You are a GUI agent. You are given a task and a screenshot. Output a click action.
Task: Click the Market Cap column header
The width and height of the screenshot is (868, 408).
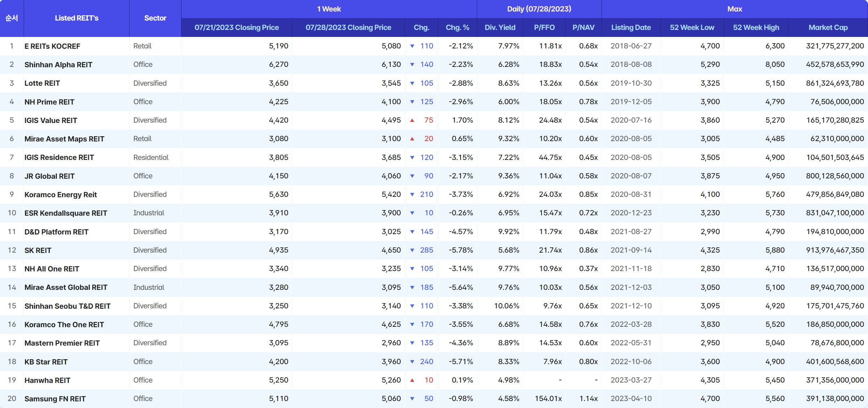pos(828,28)
